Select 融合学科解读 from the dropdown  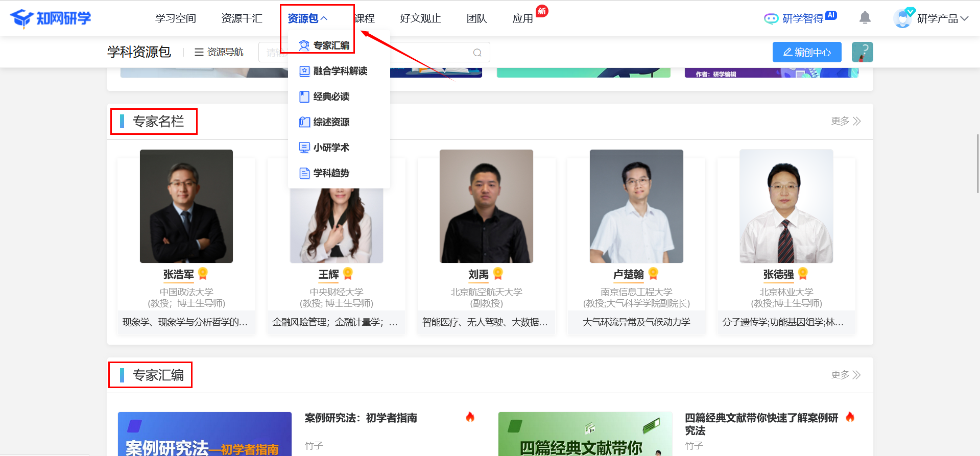click(x=340, y=71)
